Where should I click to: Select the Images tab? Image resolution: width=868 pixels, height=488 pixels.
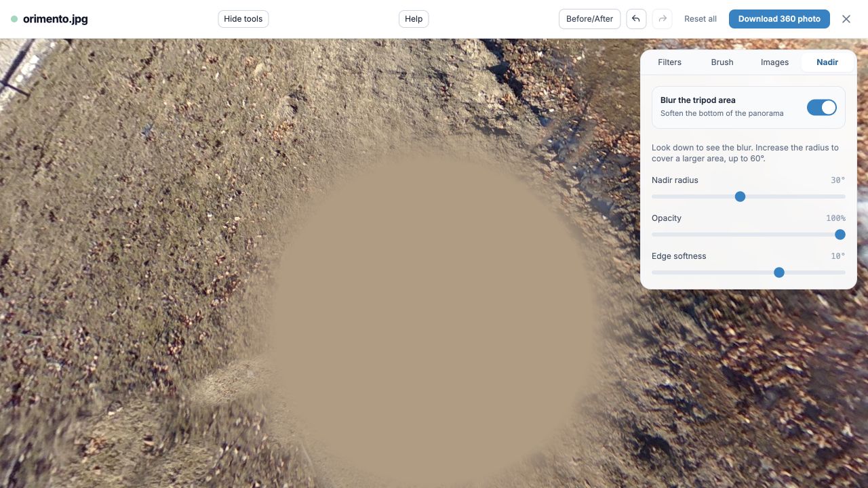pos(774,62)
